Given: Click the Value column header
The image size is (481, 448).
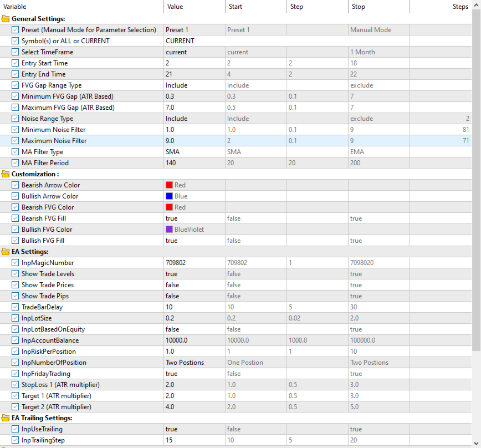Looking at the screenshot, I should 195,7.
